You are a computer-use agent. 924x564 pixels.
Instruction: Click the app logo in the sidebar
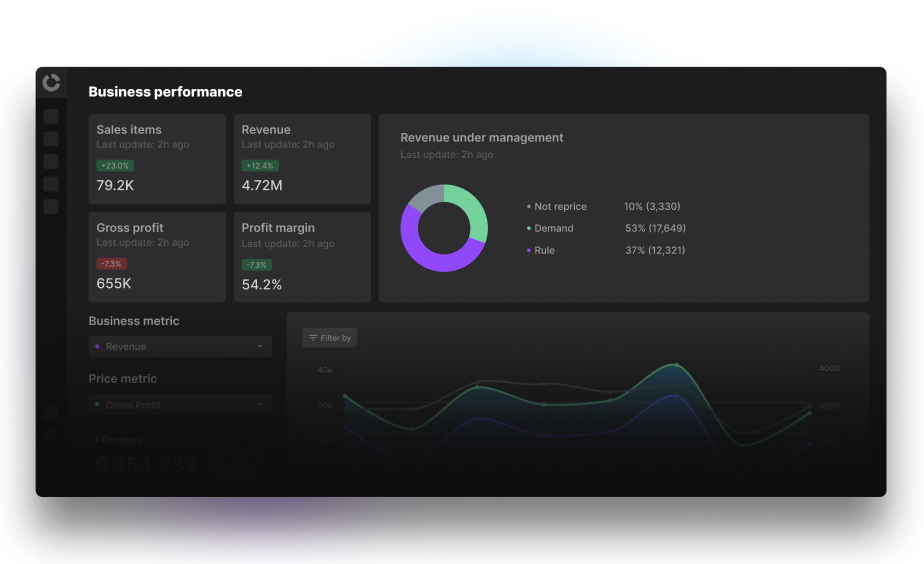51,83
